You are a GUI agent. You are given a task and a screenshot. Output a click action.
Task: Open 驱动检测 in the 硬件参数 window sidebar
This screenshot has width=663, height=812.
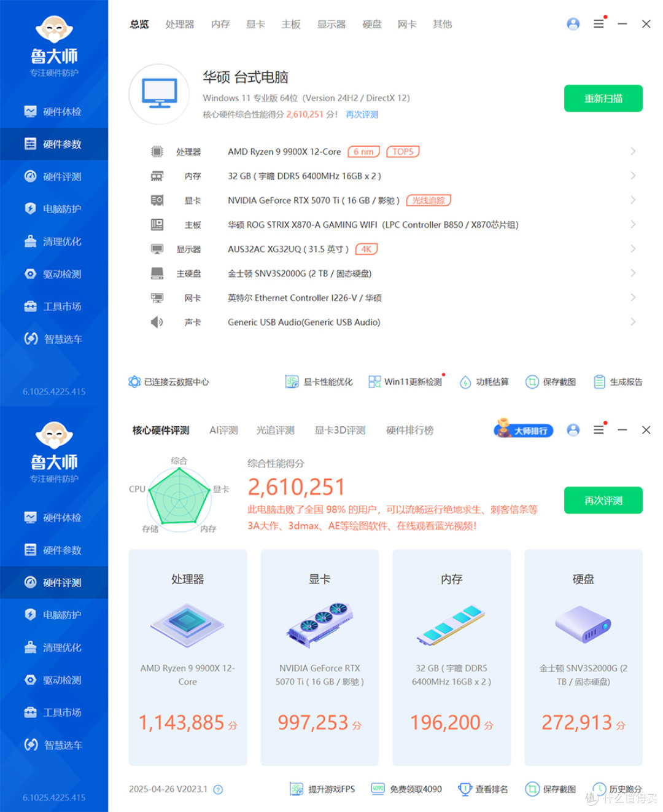pyautogui.click(x=54, y=274)
